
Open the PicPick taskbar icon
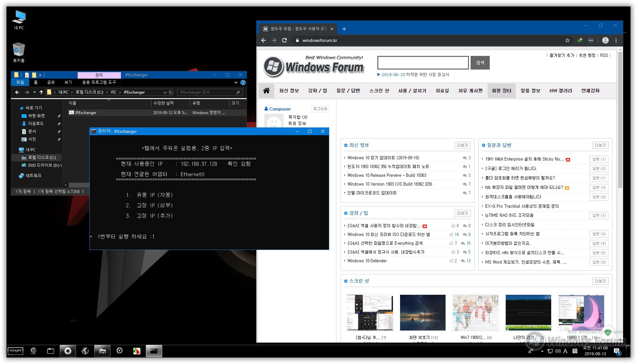click(x=136, y=351)
